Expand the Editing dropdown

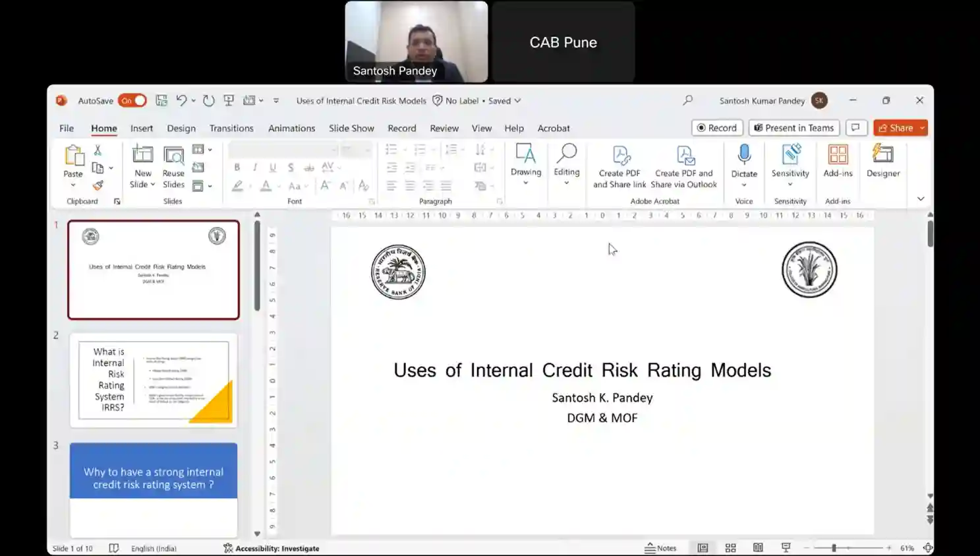point(567,183)
